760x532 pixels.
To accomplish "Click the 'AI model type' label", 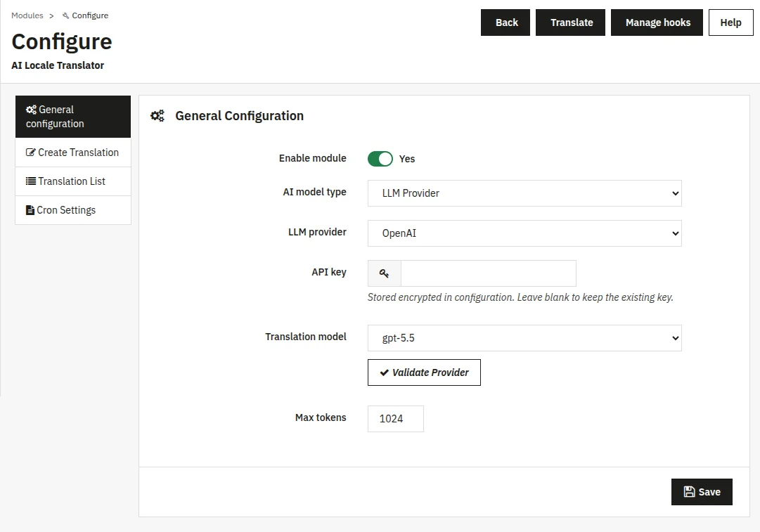I will [x=314, y=193].
